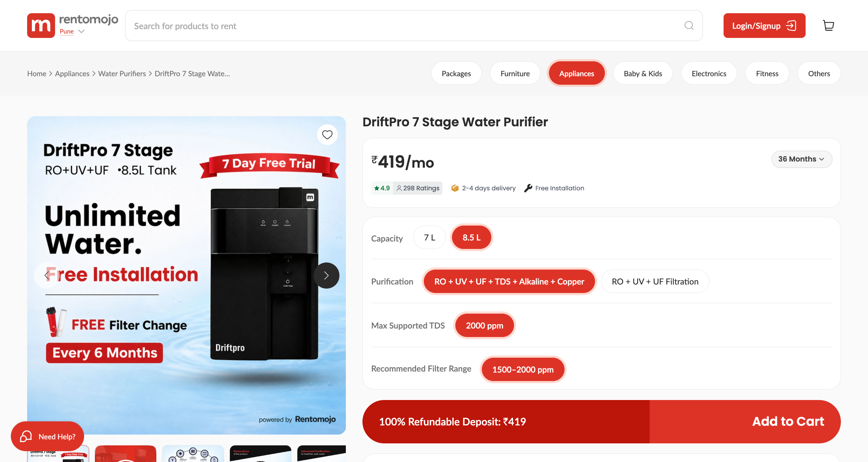Screen dimensions: 868x462
Task: Click the 2-4 days delivery text
Action: coord(489,188)
